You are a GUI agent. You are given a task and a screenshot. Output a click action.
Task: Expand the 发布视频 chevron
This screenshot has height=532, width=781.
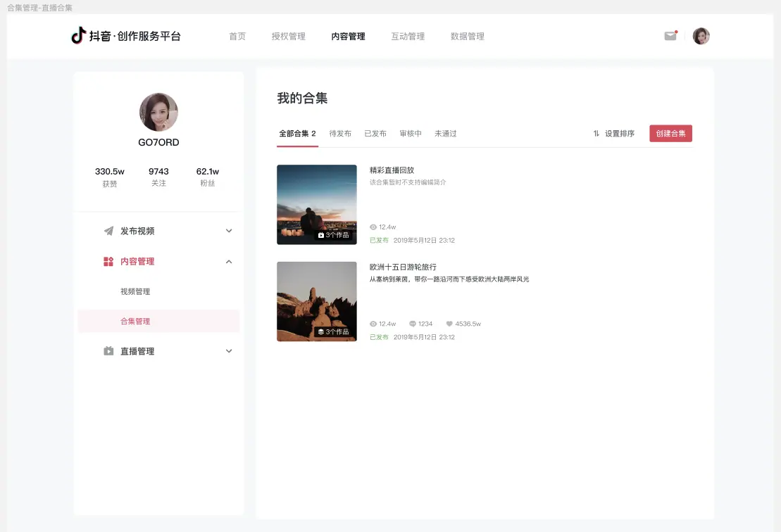(229, 231)
